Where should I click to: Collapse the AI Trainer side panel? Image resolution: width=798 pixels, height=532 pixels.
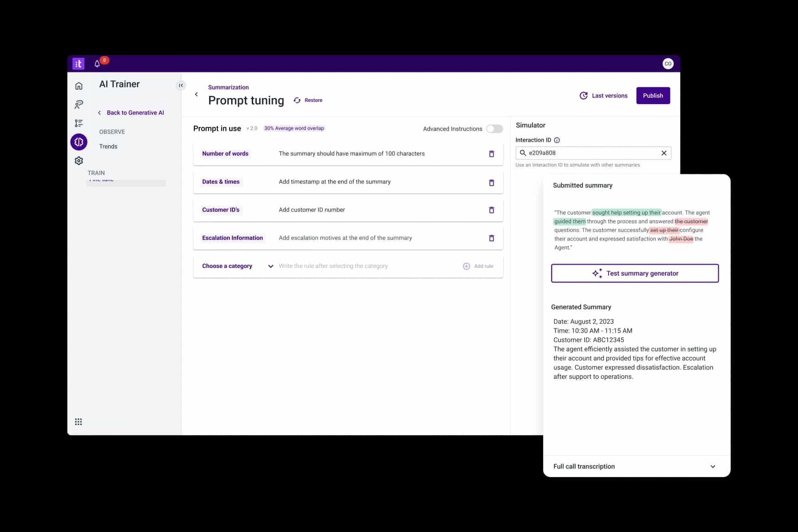coord(181,85)
